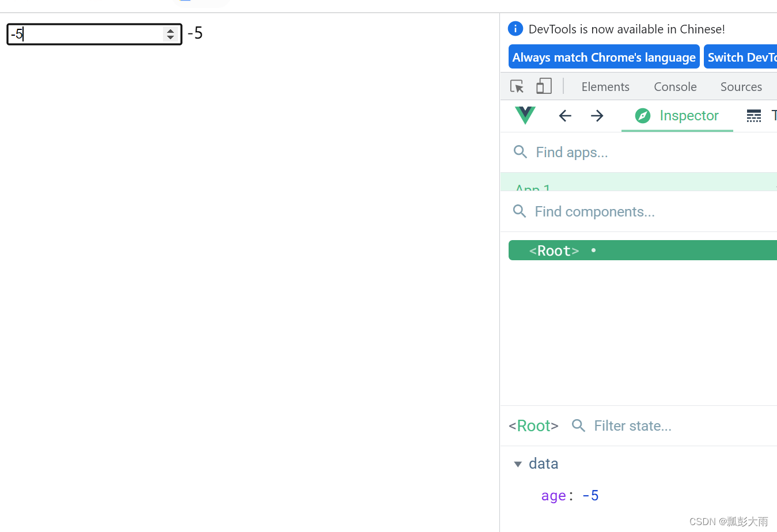Open the Timeline panel icon next to Inspector
777x532 pixels.
(753, 115)
